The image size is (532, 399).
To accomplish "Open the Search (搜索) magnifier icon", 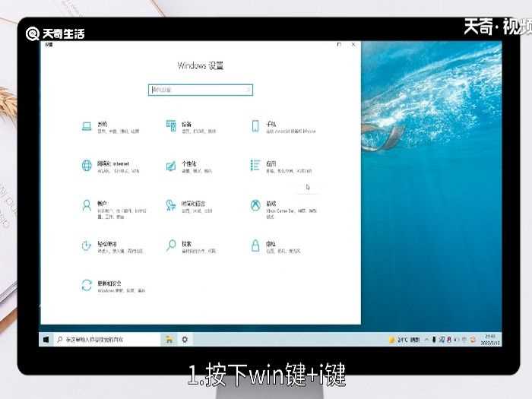I will tap(171, 245).
